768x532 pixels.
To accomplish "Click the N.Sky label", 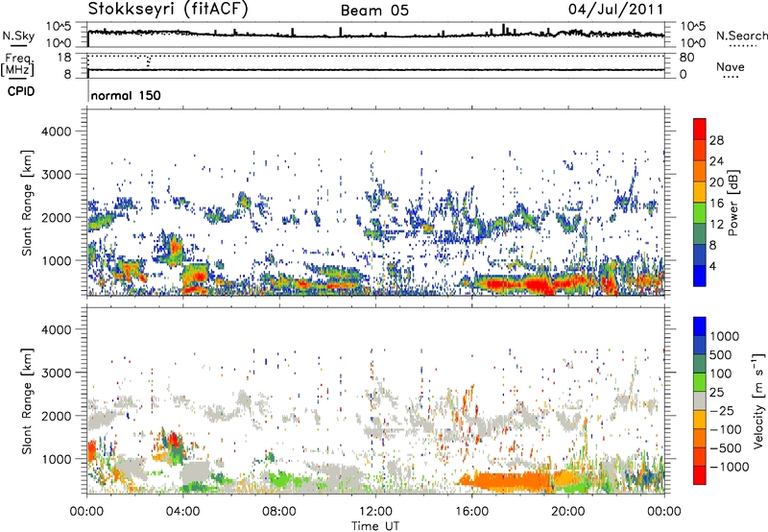I will tap(18, 36).
